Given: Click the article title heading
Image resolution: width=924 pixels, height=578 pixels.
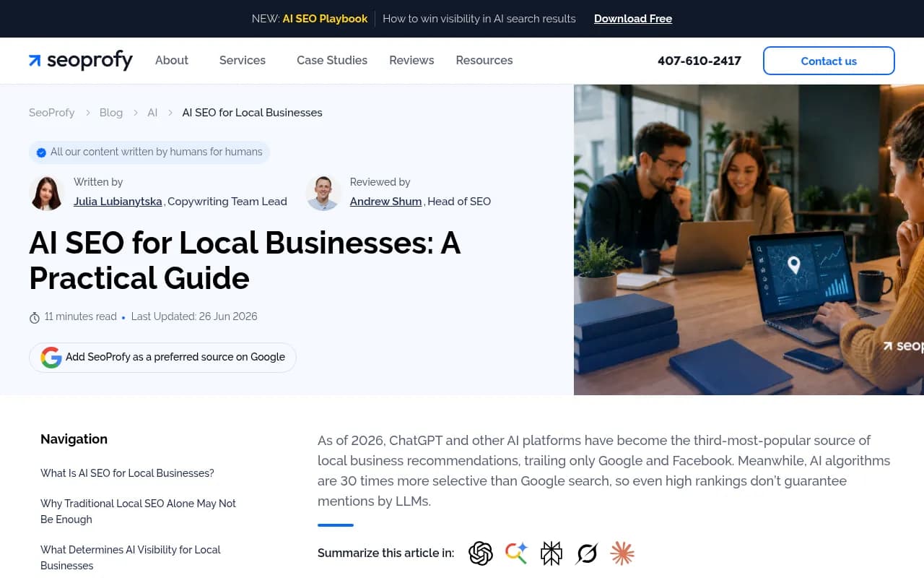Looking at the screenshot, I should [245, 261].
